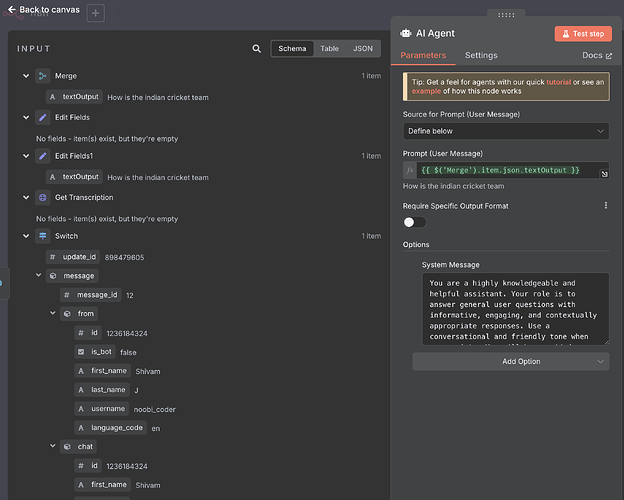Select the first_name field under from
The image size is (624, 500).
(x=103, y=371)
